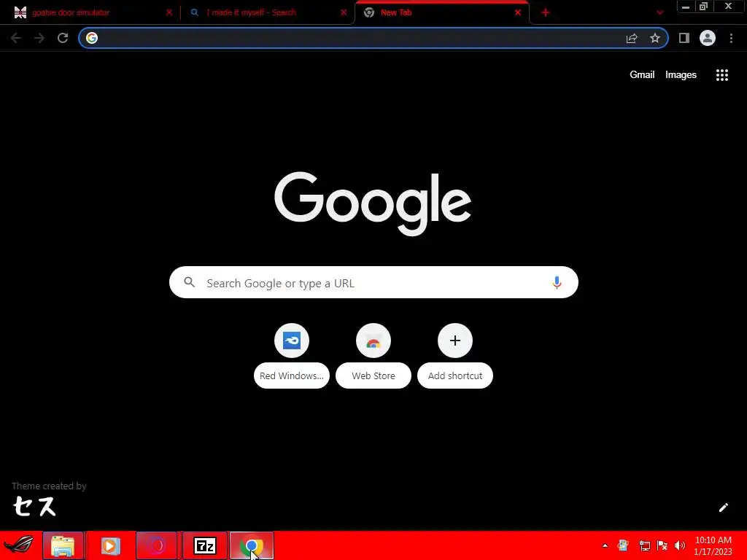Click the theme creator logo
Screen dimensions: 747x560
[x=34, y=506]
